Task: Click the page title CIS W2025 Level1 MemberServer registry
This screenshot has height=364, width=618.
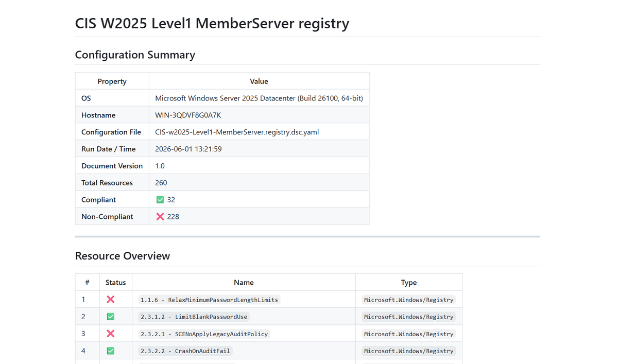Action: [212, 23]
